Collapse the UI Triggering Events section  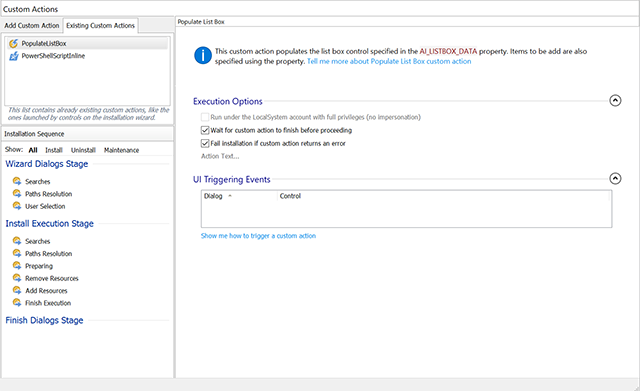[615, 178]
